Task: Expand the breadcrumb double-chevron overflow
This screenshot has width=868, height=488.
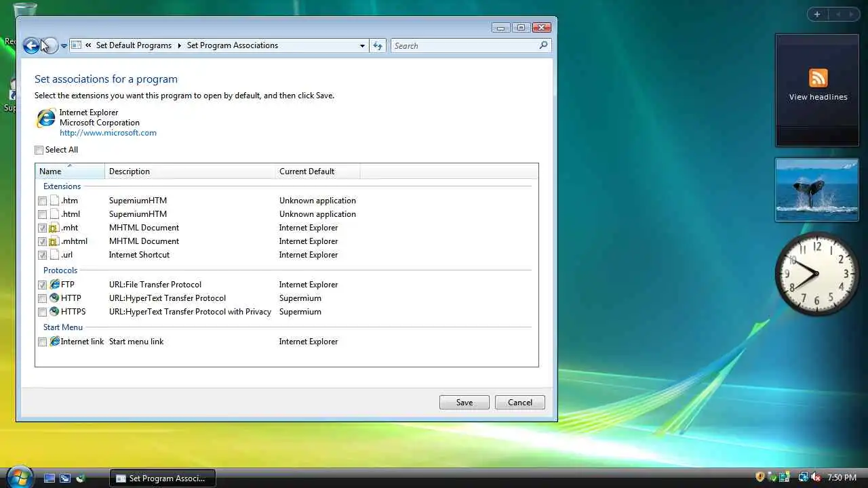Action: point(88,45)
